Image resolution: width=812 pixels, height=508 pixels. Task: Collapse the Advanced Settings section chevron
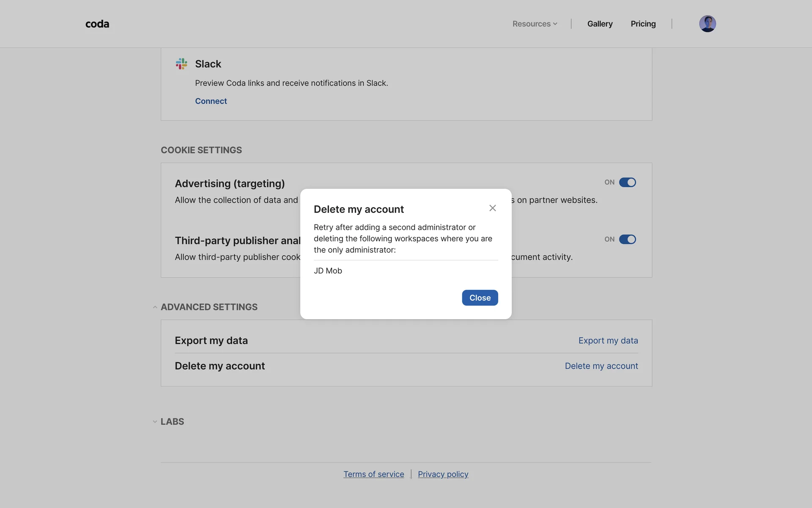(x=155, y=307)
